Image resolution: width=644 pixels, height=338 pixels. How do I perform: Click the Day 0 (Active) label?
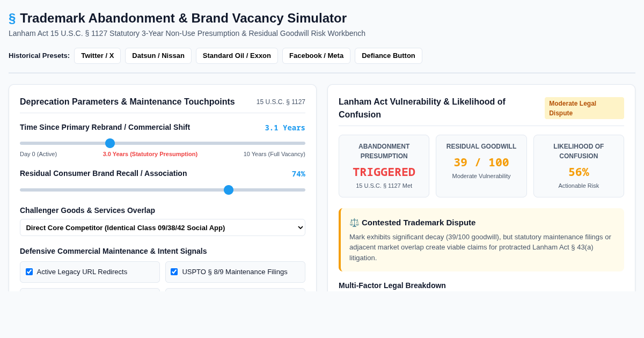pyautogui.click(x=38, y=154)
